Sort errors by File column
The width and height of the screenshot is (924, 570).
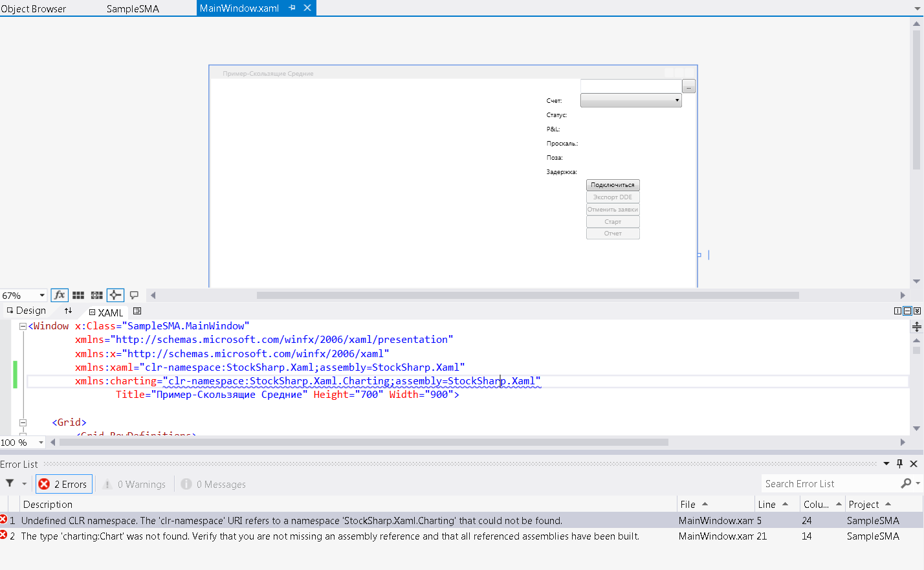pyautogui.click(x=715, y=504)
